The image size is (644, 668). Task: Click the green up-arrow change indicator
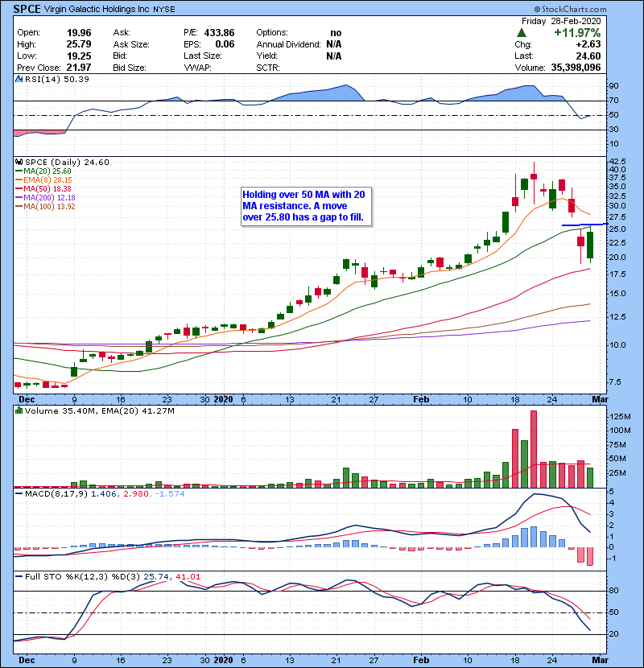coord(522,33)
